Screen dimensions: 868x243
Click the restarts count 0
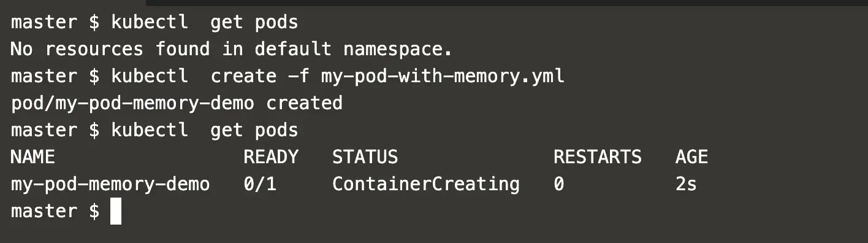pyautogui.click(x=559, y=184)
